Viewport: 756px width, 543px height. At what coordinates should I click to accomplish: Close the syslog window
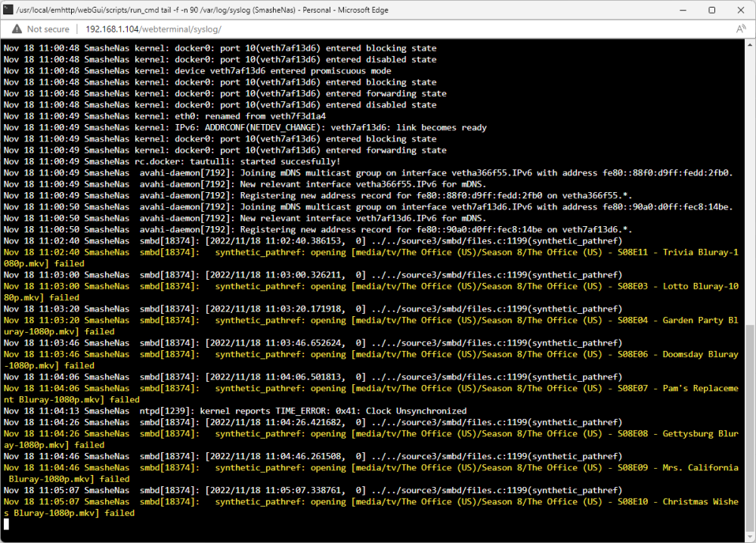point(741,10)
